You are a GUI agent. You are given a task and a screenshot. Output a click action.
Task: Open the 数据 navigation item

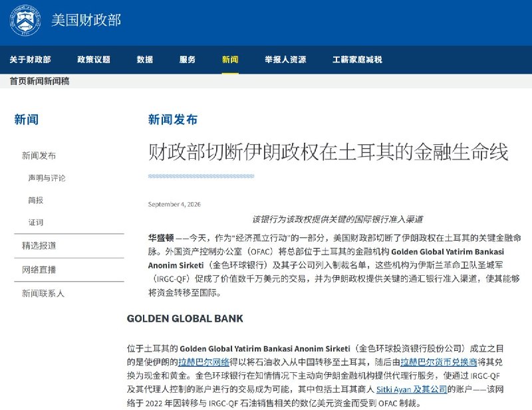click(x=145, y=60)
